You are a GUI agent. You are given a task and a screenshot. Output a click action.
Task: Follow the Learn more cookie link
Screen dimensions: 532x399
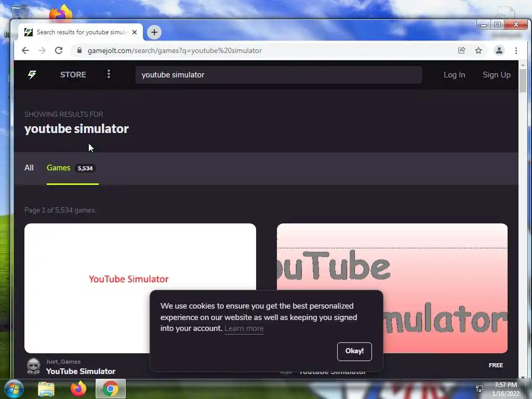tap(244, 328)
